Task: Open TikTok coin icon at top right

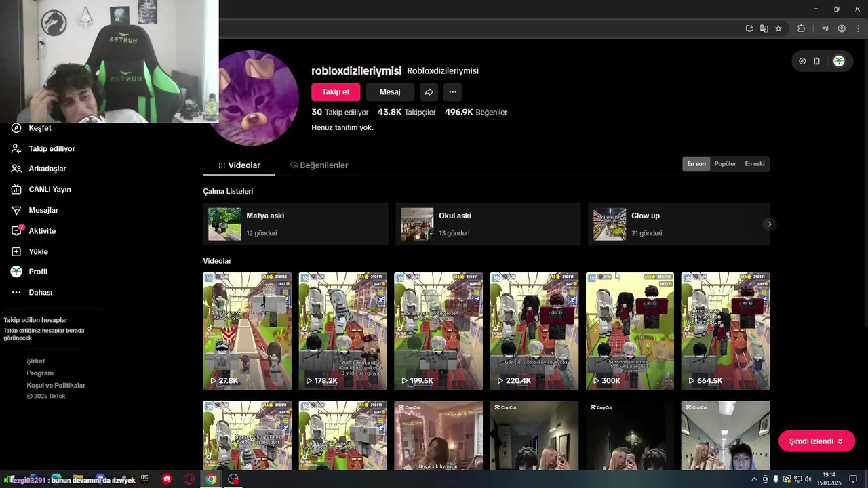Action: pyautogui.click(x=803, y=61)
